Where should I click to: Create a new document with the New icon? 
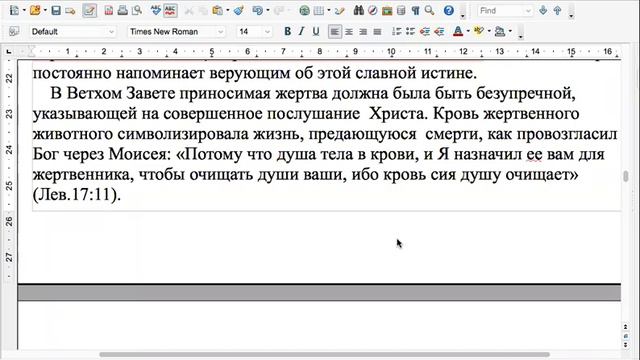pos(14,10)
